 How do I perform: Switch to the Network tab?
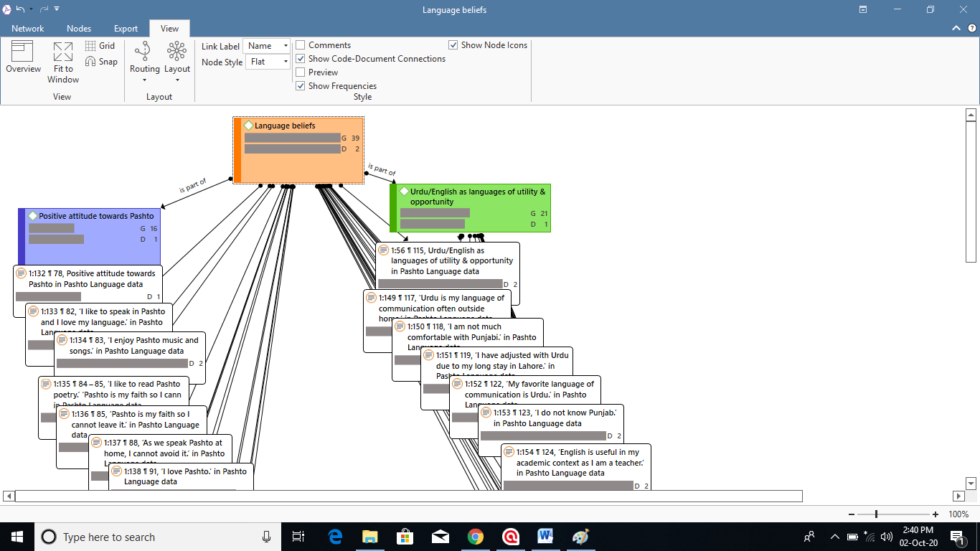pyautogui.click(x=28, y=29)
